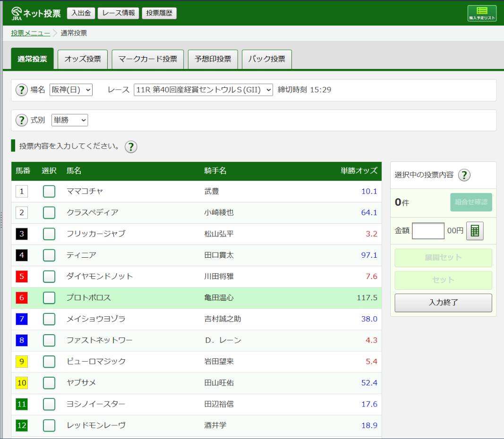Click horse name ヤブサメ
Screen dimensions: 504x439
[x=81, y=383]
